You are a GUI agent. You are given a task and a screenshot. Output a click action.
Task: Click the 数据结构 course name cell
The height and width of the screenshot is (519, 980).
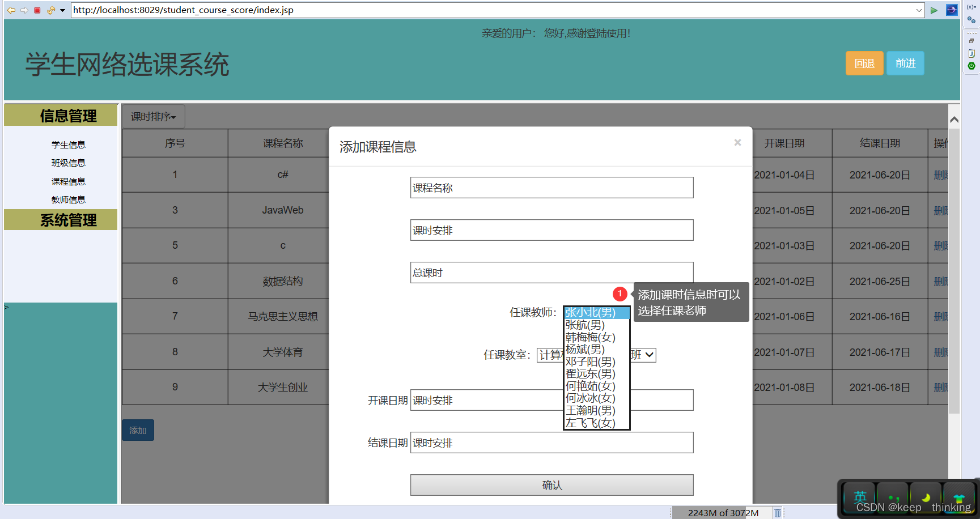pos(282,281)
